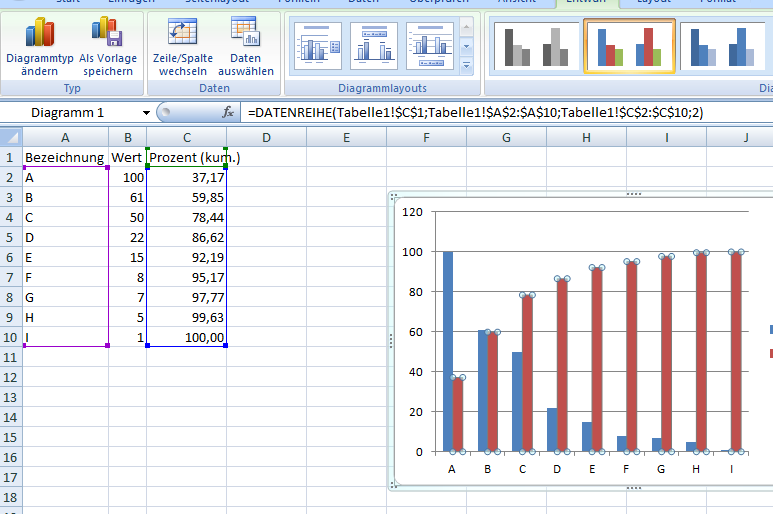Screen dimensions: 773x514
Task: Click the cell with value 92,19
Action: [x=187, y=257]
